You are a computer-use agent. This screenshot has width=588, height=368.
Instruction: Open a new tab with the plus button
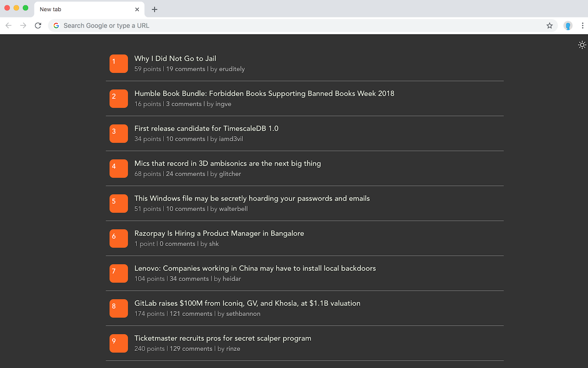[x=154, y=9]
